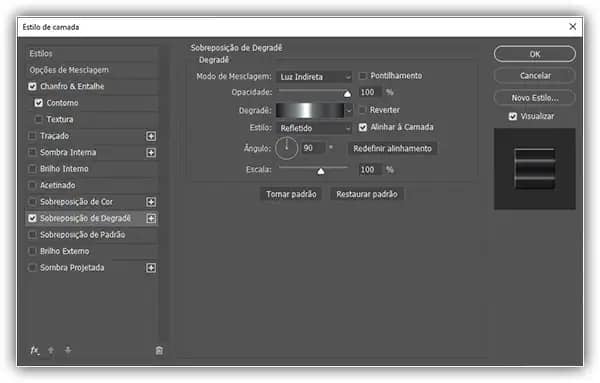
Task: Open the fx effects menu icon
Action: [x=34, y=350]
